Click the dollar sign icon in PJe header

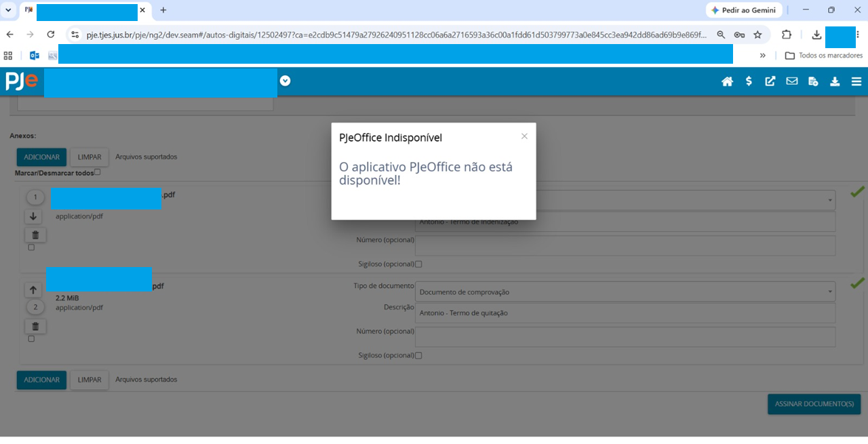pyautogui.click(x=749, y=81)
